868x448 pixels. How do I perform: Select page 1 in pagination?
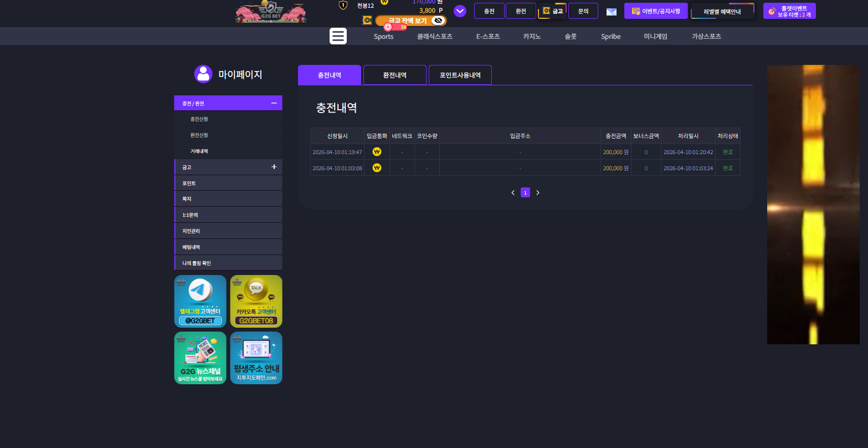tap(525, 192)
